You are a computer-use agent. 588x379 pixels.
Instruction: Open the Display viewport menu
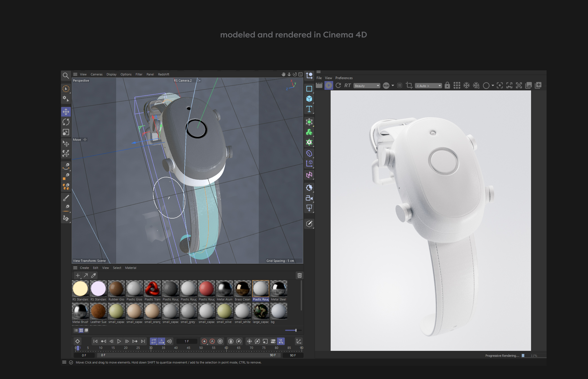pyautogui.click(x=111, y=74)
